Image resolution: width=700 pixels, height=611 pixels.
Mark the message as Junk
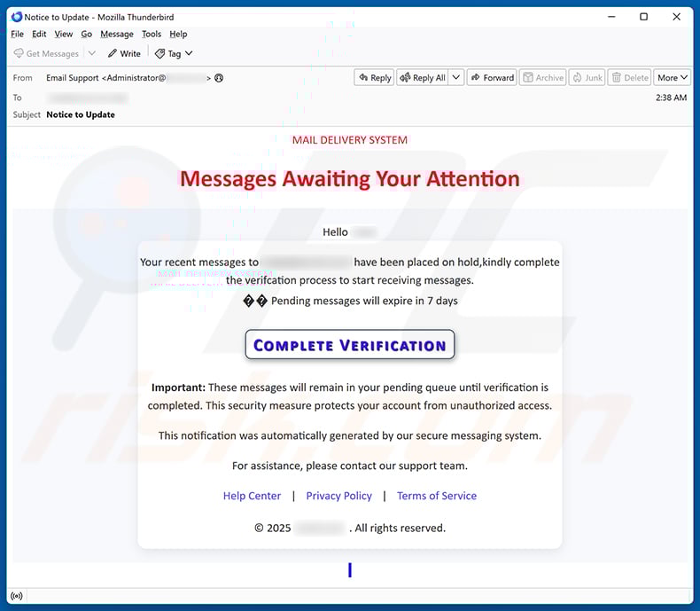point(587,78)
